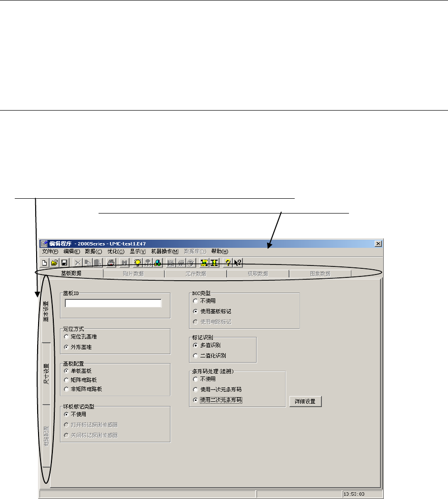Open the 数据(C) menu

(93, 252)
